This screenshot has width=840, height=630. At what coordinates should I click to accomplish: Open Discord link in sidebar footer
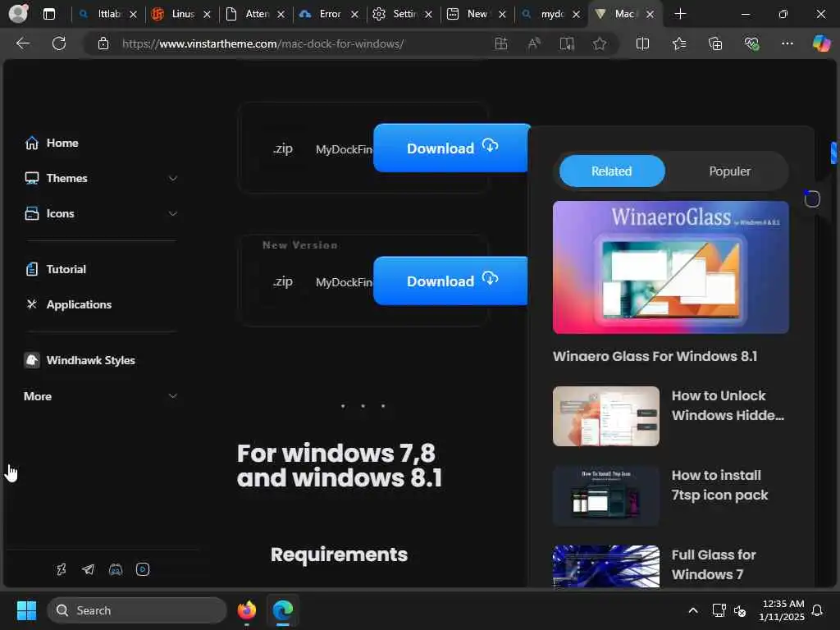116,569
